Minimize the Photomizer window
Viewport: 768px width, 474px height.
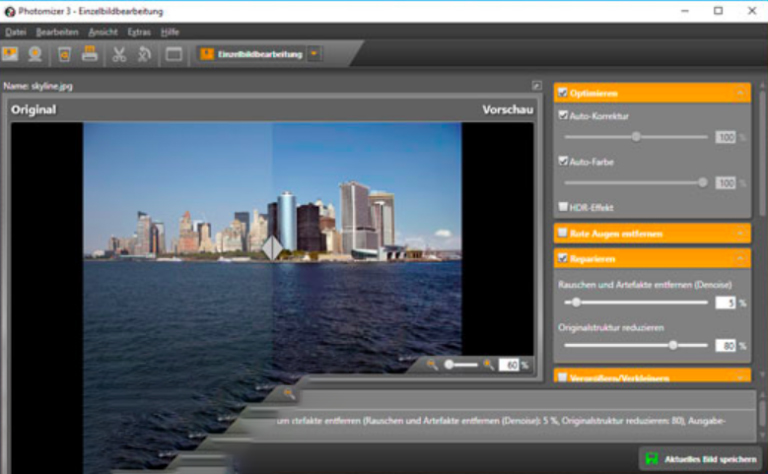pos(685,11)
